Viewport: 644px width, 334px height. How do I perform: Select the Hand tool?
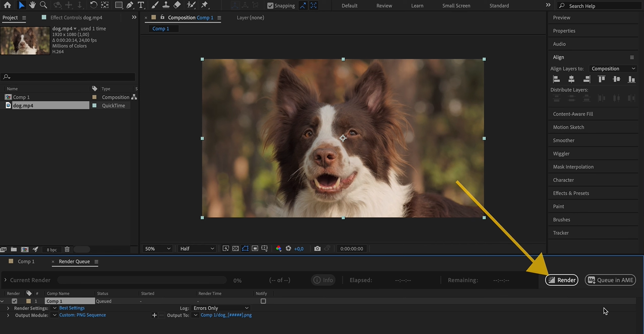click(x=32, y=5)
